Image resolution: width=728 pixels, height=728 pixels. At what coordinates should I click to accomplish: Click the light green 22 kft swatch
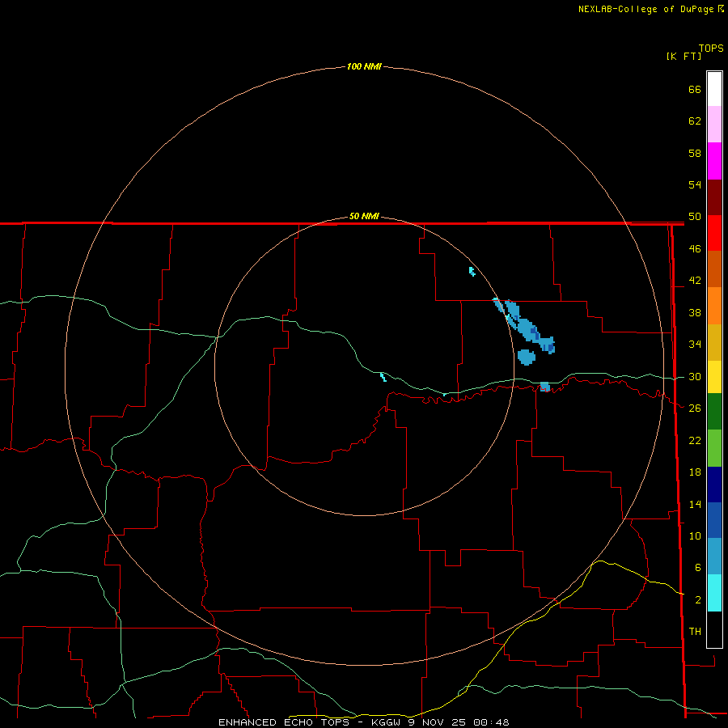pos(714,448)
